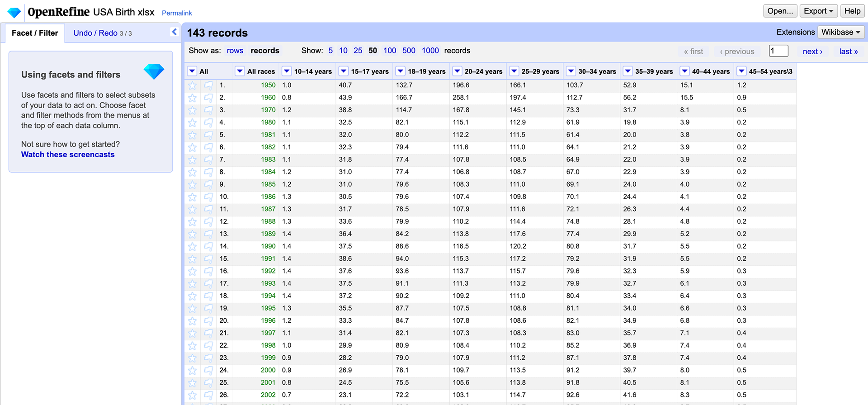The width and height of the screenshot is (868, 405).
Task: Flag row 21 for year 1997
Action: [x=208, y=333]
